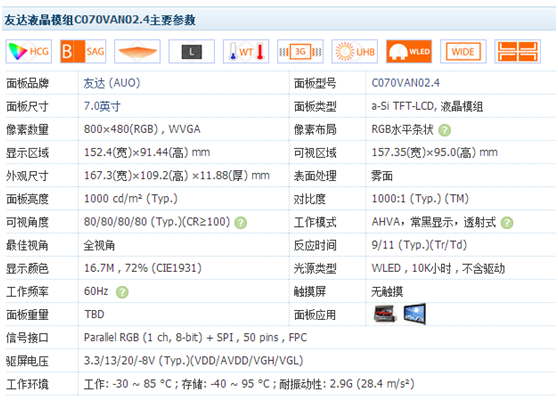Click the 驱屏电压 row label
Screen dimensions: 558x402
(27, 361)
